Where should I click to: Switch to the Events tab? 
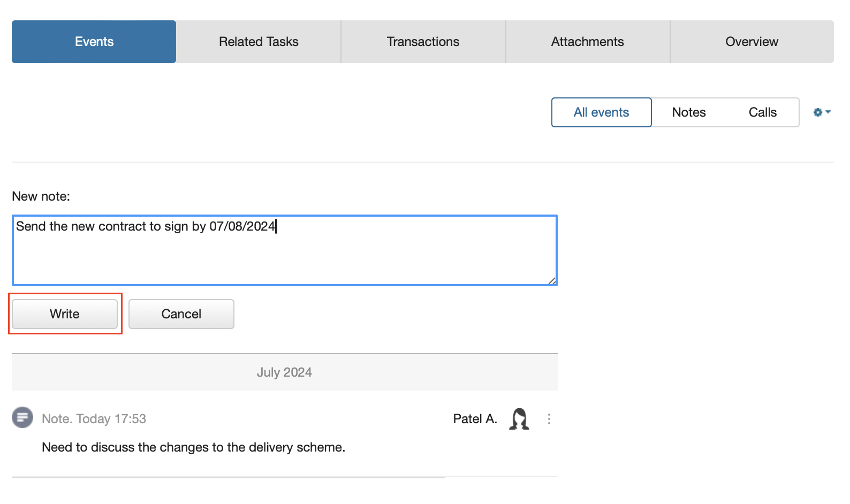[x=94, y=42]
